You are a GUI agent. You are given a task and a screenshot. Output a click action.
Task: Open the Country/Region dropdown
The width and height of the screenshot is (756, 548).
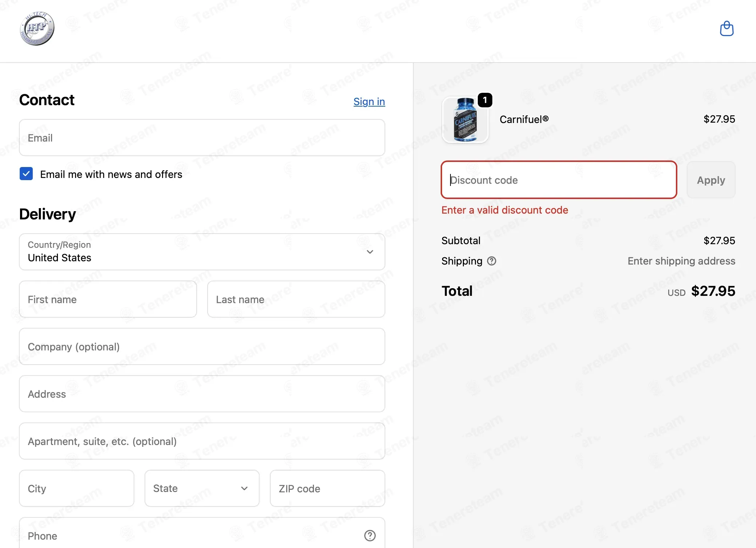202,252
